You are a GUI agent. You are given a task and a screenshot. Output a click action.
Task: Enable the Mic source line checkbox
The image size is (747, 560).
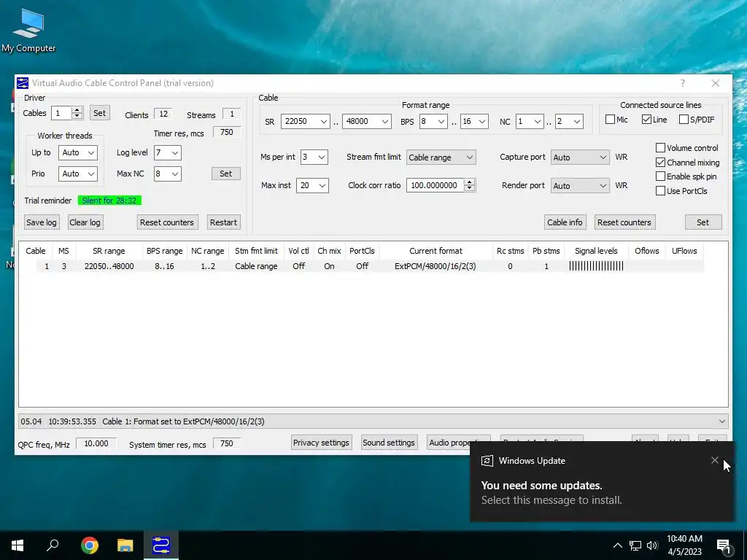[x=610, y=120]
